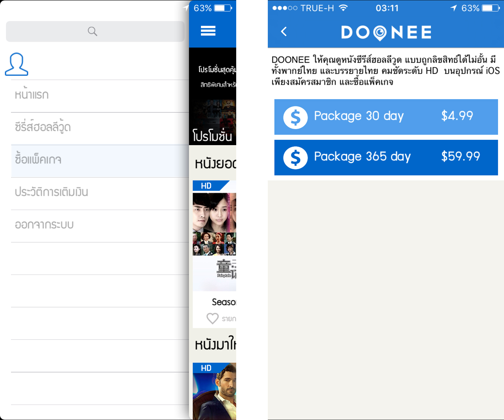504x420 pixels.
Task: Click the search input field
Action: click(95, 31)
